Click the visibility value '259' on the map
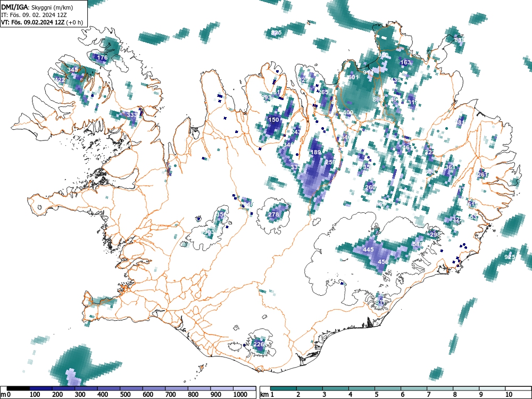This screenshot has height=399, width=532. (330, 162)
